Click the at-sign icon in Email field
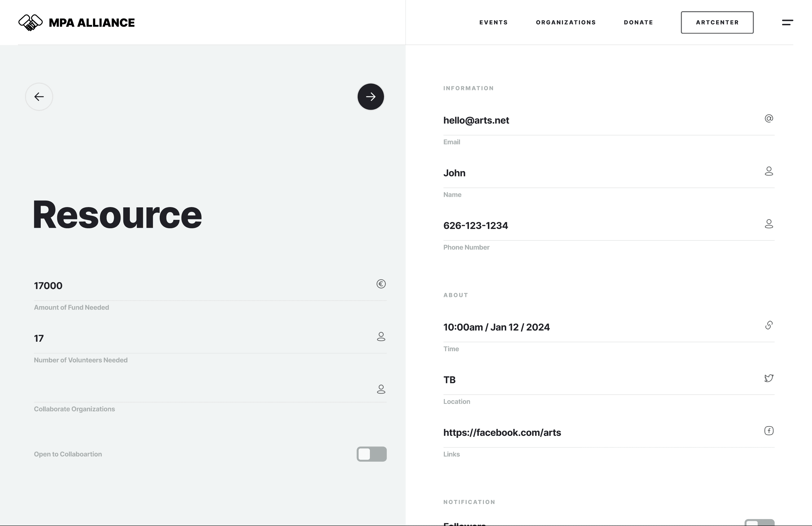This screenshot has width=812, height=526. 769,119
